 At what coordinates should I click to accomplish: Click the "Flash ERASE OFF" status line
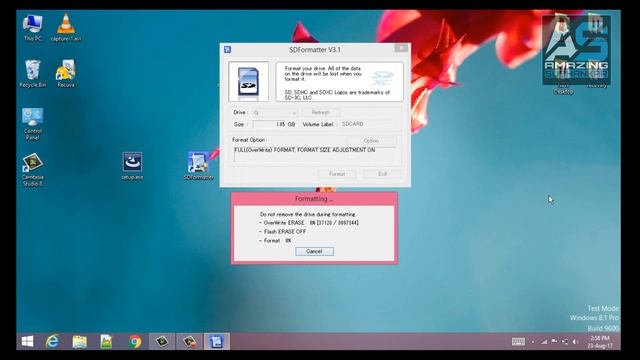tap(282, 231)
